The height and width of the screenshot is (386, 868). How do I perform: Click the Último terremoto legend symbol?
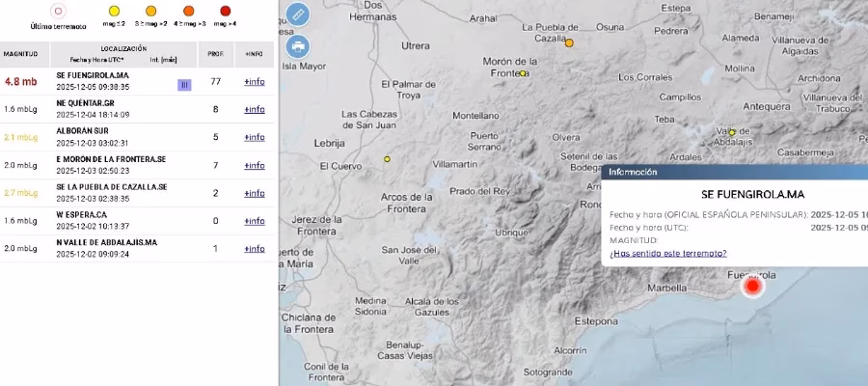click(x=58, y=14)
